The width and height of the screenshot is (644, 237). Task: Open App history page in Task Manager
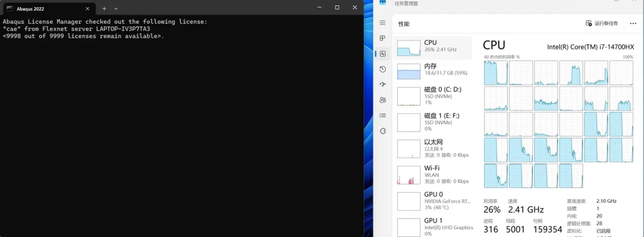pos(382,69)
